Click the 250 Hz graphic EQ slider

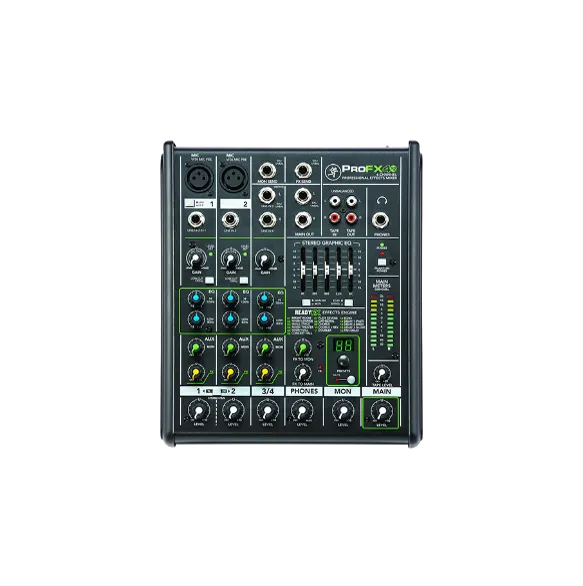(x=315, y=269)
